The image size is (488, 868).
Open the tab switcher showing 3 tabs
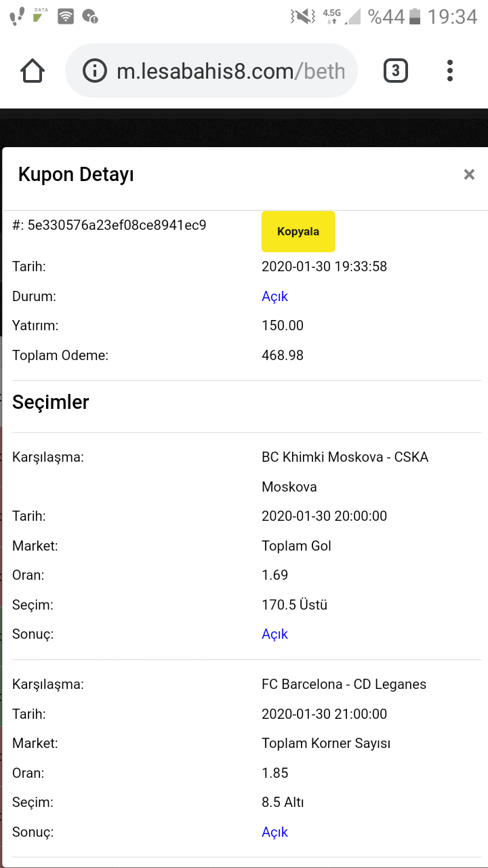(396, 71)
